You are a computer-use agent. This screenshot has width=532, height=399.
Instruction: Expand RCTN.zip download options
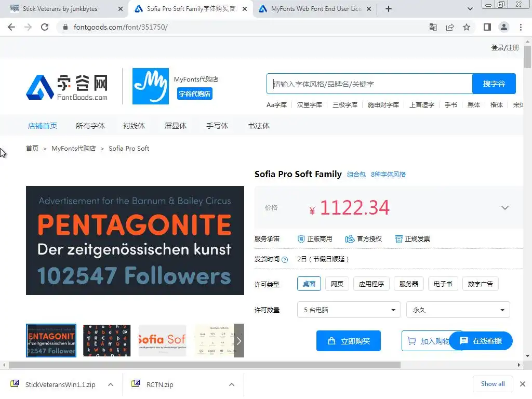pos(232,384)
